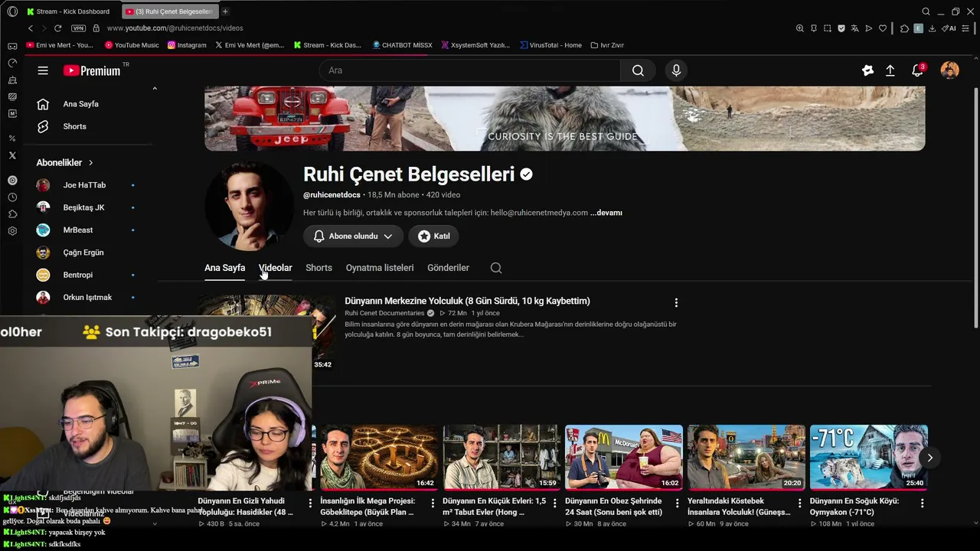
Task: Open the YouTube hamburger guide menu
Action: tap(43, 70)
